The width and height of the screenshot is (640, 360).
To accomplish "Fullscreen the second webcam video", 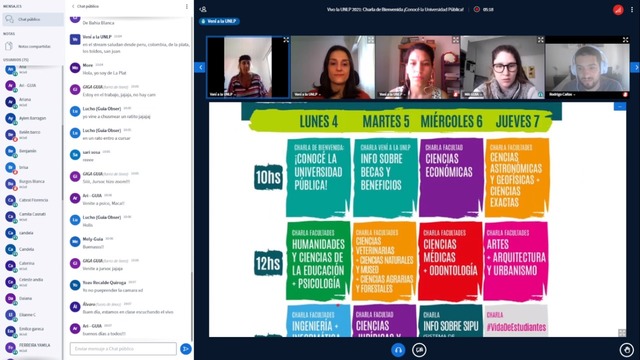I will click(x=370, y=40).
